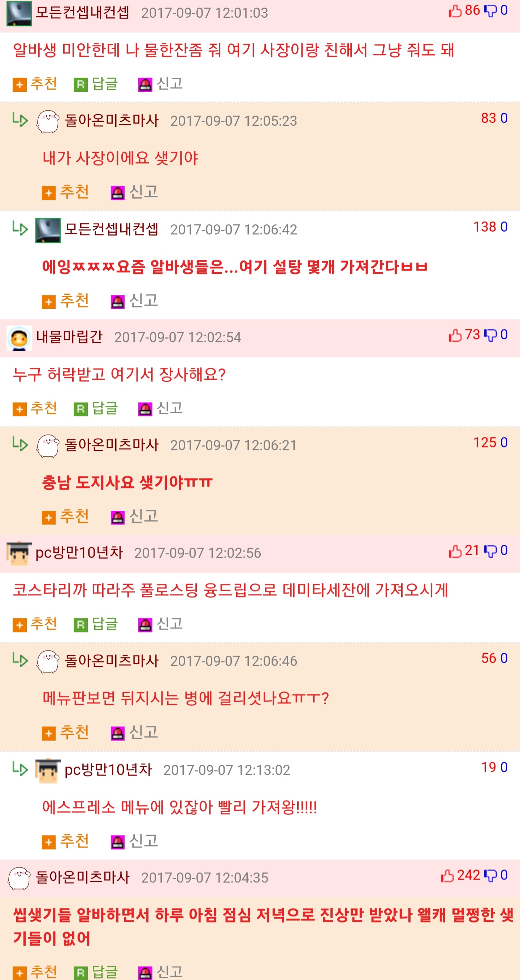This screenshot has width=520, height=980.
Task: Click thumbs-up icon next to 242 count
Action: point(447,876)
